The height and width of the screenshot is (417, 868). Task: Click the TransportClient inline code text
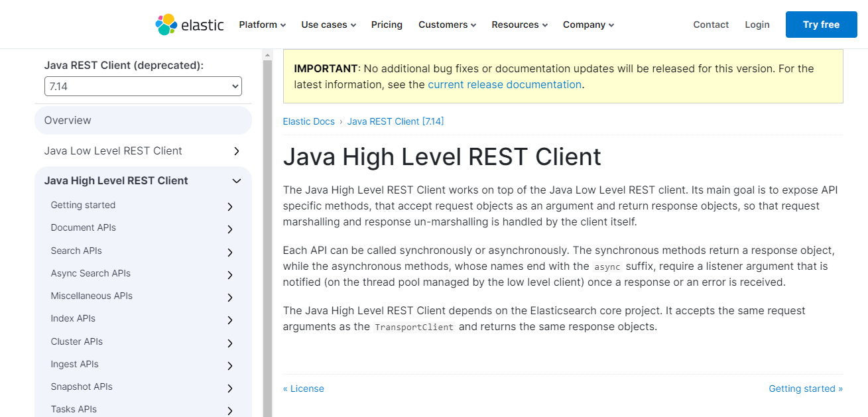[x=414, y=327]
